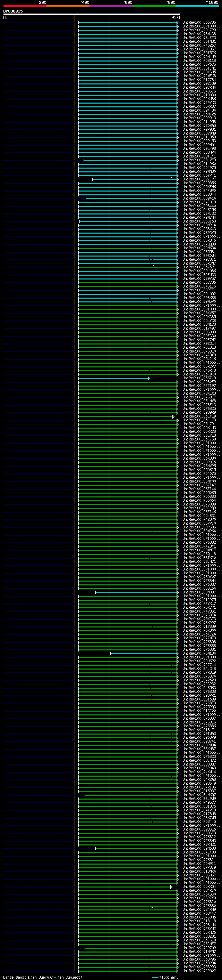Screen dimensions: 222x980
Task: Click the shortened cyan bar for UniRef100_B2ZCP7
Action: point(135,180)
